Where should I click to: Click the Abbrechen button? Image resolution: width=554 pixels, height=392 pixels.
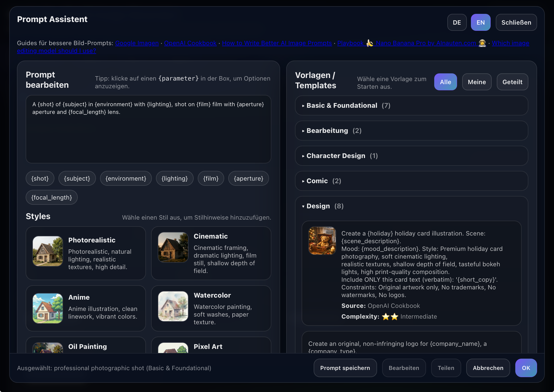[488, 368]
